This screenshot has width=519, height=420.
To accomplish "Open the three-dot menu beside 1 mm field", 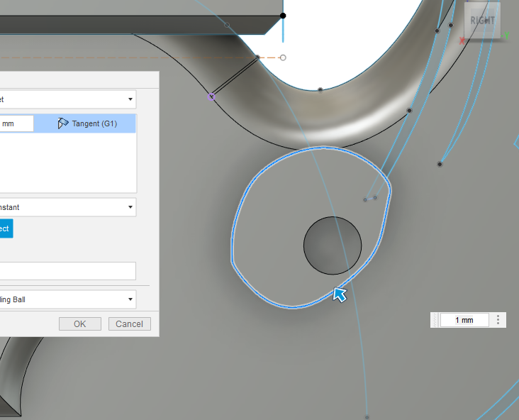I will tap(498, 320).
